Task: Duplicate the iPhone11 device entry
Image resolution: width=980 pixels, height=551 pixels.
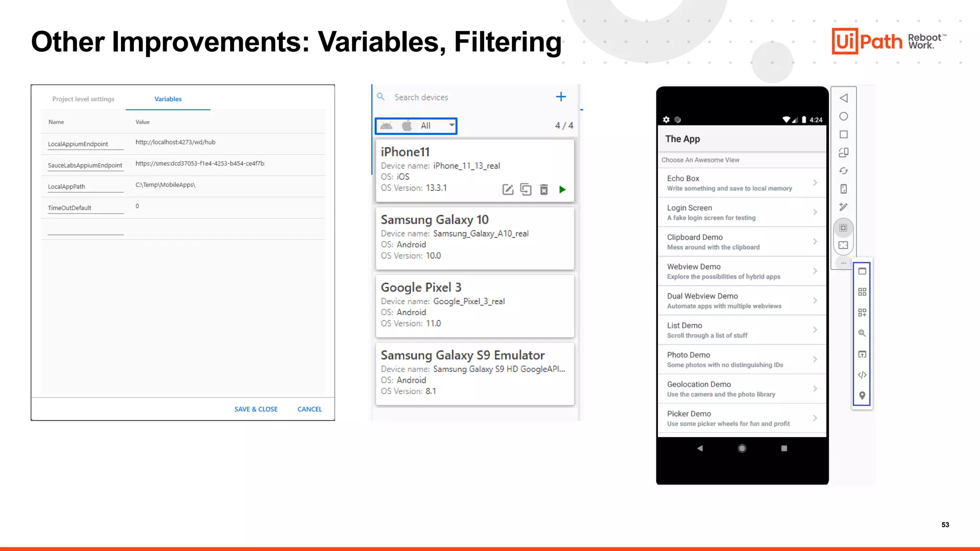Action: pos(526,190)
